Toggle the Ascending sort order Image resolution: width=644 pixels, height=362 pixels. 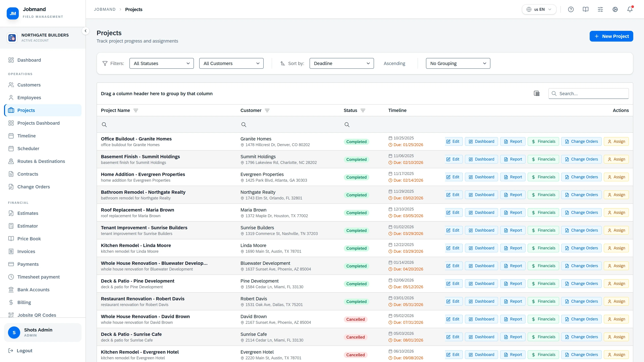click(394, 64)
